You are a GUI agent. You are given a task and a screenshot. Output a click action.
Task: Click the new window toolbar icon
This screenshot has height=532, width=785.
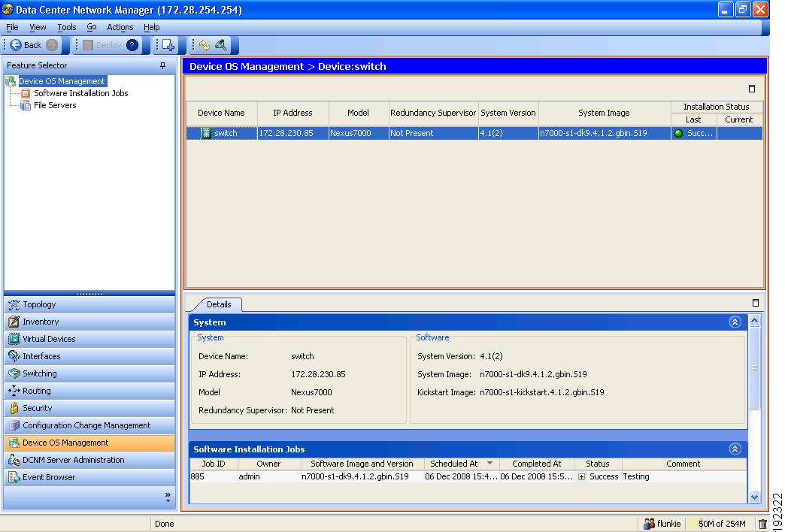pyautogui.click(x=166, y=44)
